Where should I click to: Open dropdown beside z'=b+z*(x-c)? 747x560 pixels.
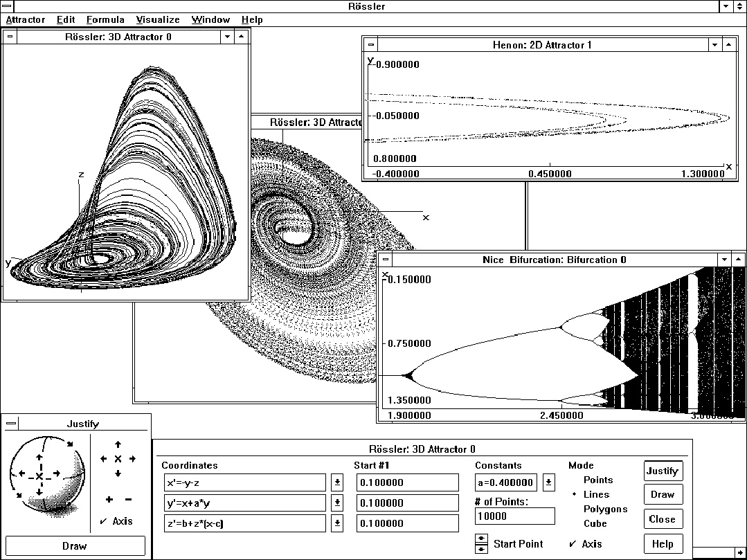(336, 523)
